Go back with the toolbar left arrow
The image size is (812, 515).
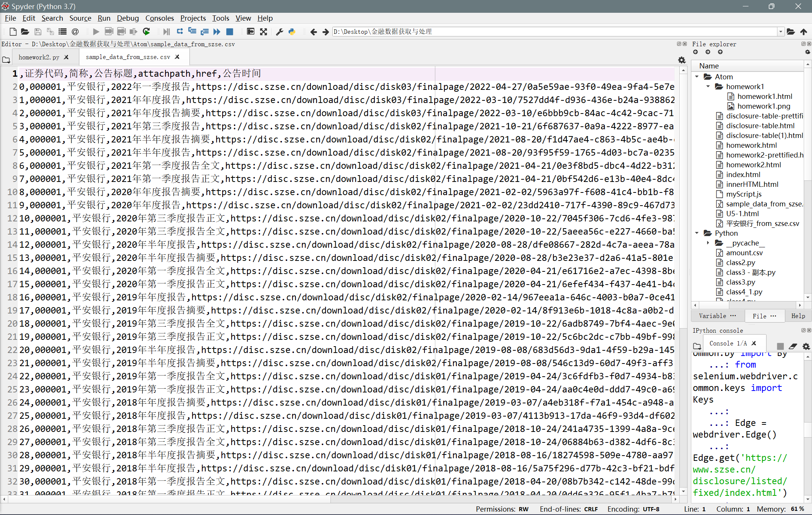(x=314, y=32)
